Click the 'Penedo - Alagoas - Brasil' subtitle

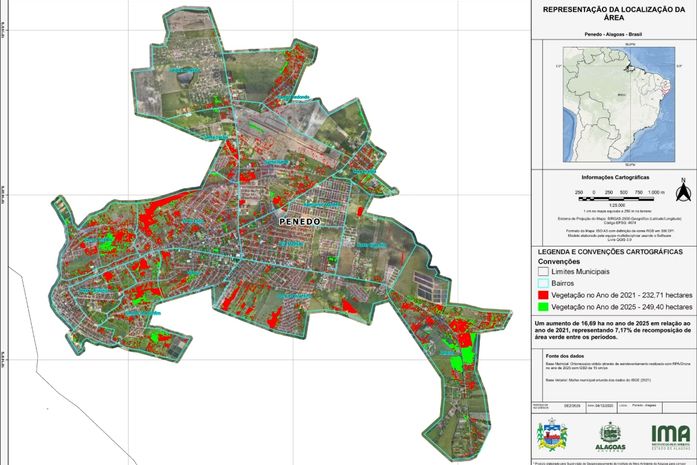point(611,35)
